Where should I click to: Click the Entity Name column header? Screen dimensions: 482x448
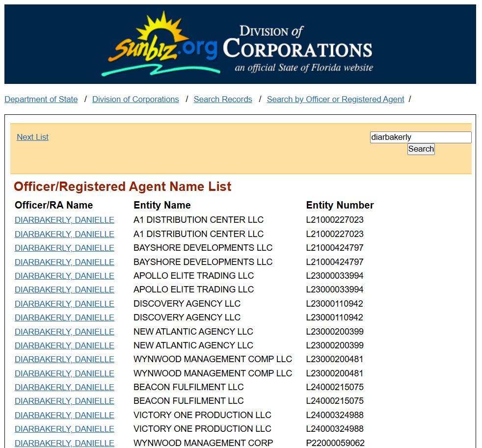pyautogui.click(x=162, y=205)
